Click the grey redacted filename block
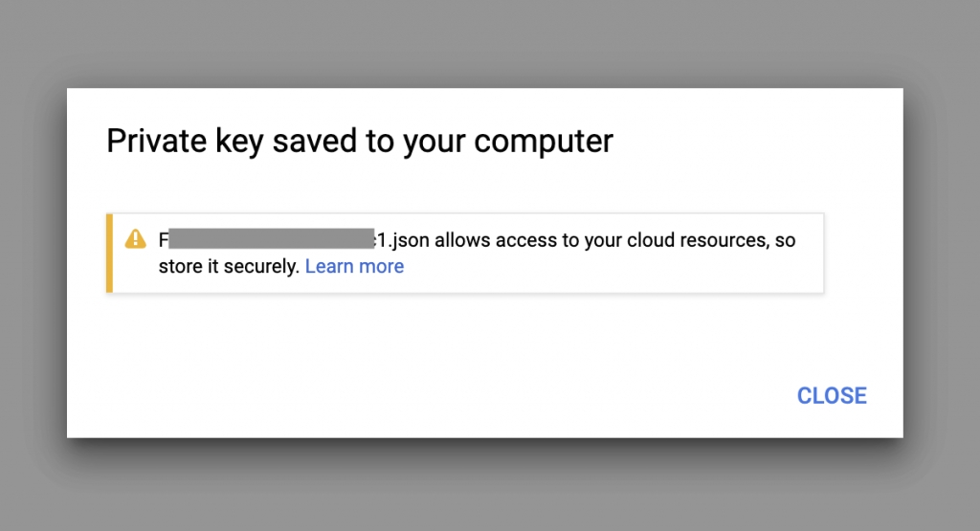 pos(271,239)
